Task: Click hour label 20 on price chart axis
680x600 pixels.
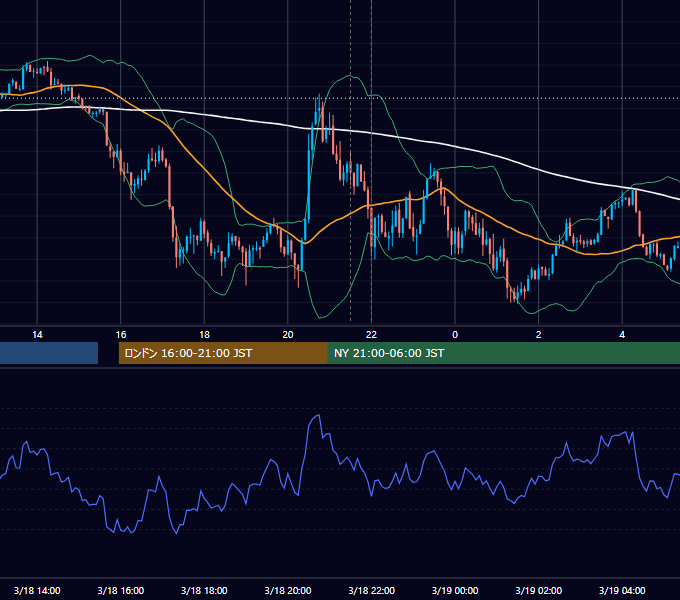Action: click(x=288, y=335)
